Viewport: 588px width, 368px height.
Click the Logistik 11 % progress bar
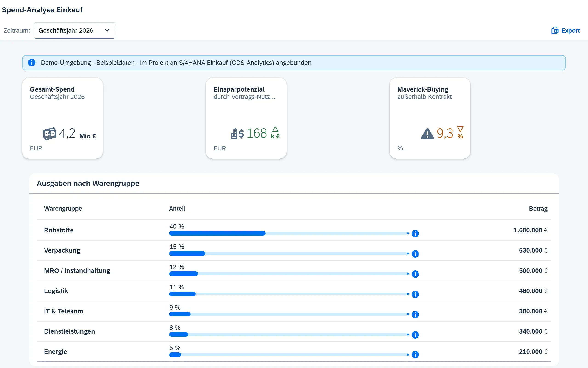[x=289, y=294]
